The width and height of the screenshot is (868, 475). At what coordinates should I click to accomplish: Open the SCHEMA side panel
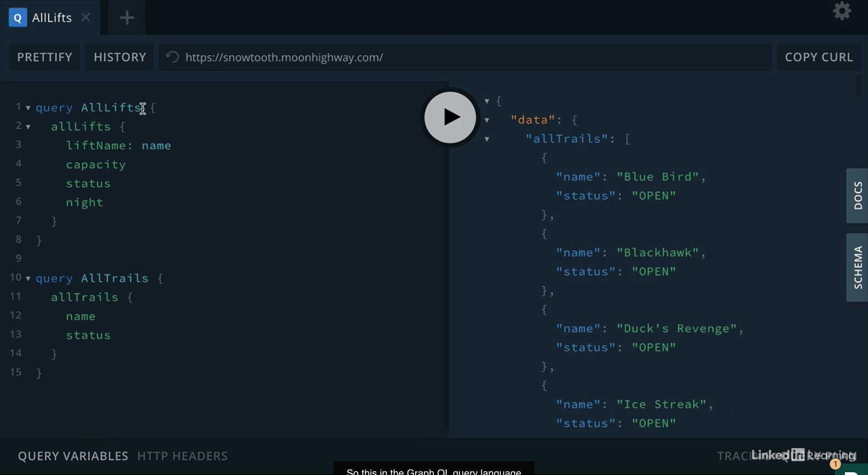click(x=858, y=268)
